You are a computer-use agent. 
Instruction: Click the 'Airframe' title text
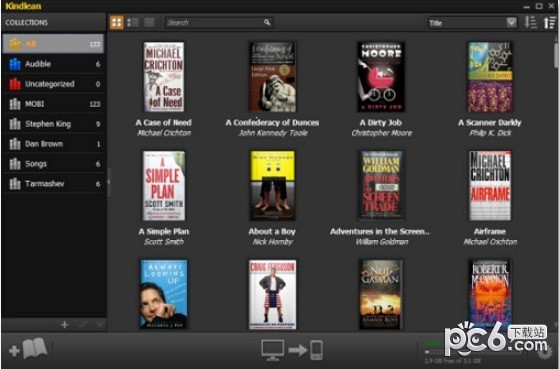click(x=490, y=231)
